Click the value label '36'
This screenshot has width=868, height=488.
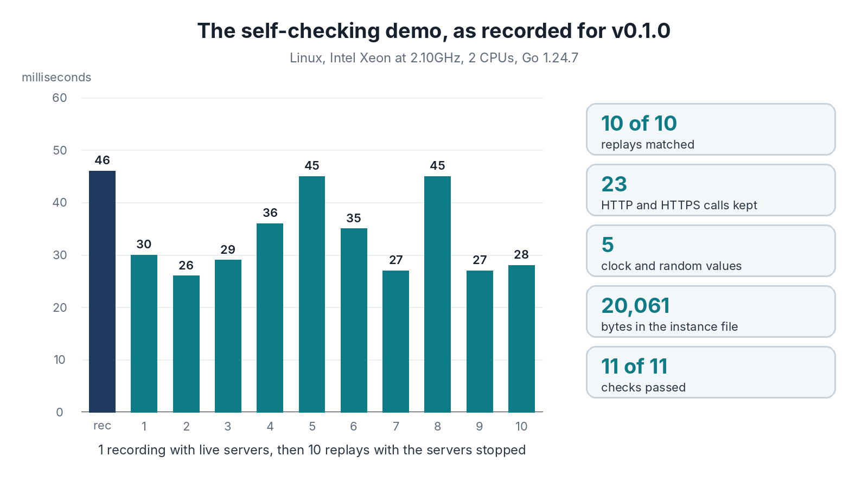pos(270,213)
